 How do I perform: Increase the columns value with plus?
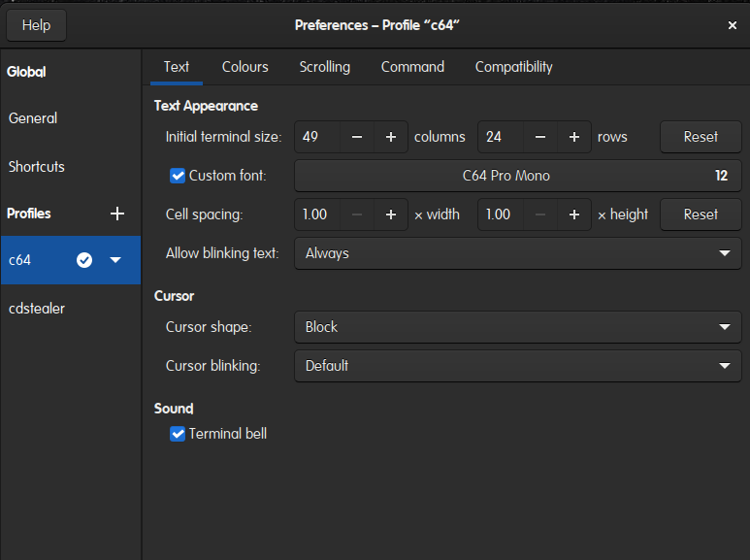(391, 137)
